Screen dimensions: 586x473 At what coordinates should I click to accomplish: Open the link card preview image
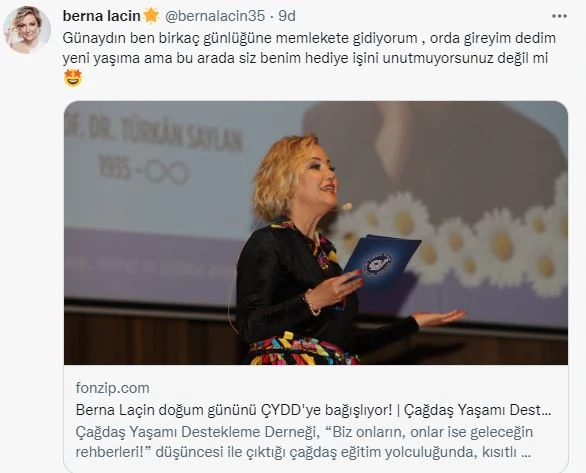pos(316,233)
